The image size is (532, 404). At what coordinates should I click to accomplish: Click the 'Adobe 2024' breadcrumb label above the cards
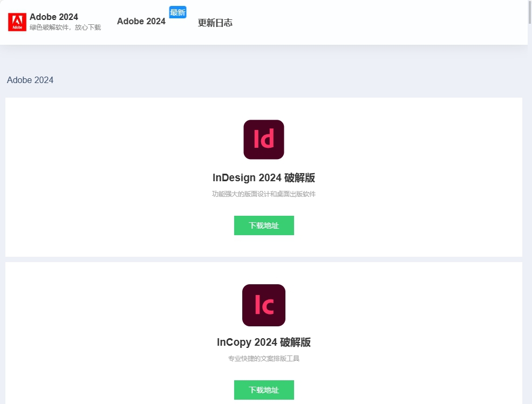click(30, 80)
